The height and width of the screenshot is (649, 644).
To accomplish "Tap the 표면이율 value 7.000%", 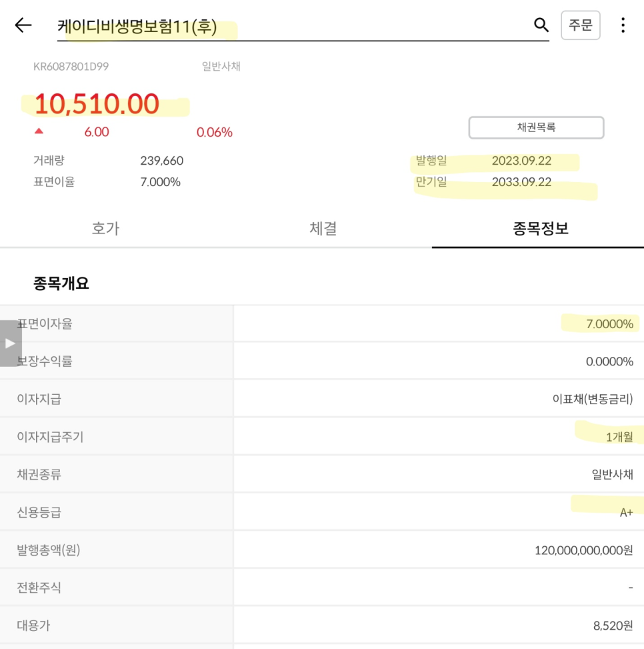I will point(161,182).
